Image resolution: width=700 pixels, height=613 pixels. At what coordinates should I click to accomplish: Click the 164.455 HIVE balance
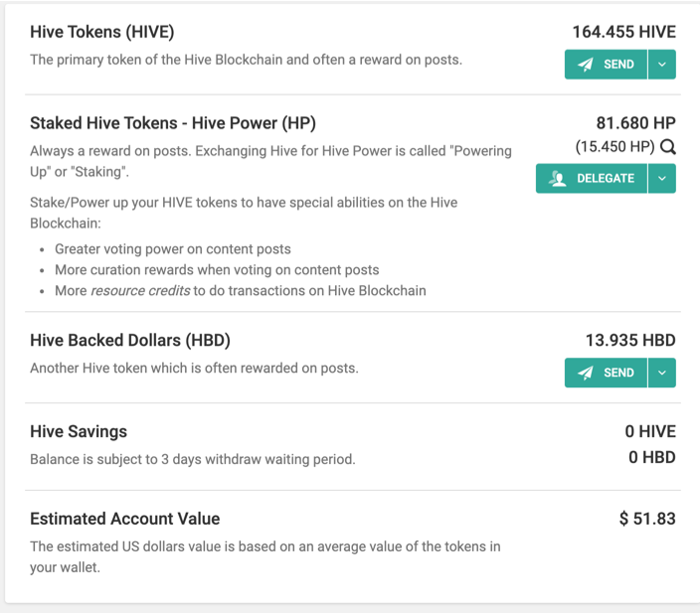click(x=624, y=32)
